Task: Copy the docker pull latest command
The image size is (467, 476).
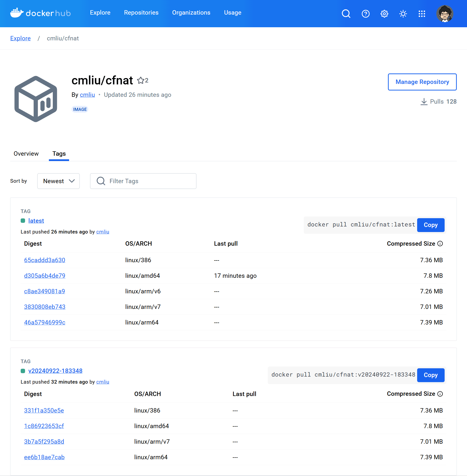Action: point(431,225)
